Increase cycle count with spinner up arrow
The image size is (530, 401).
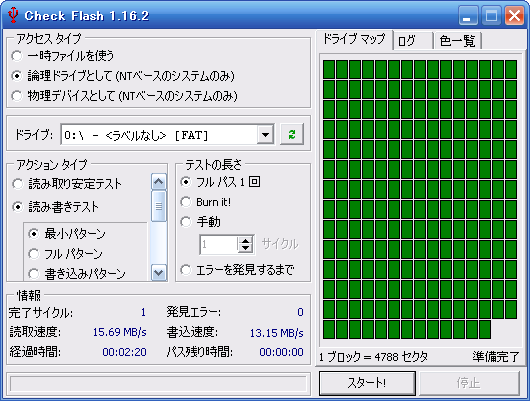tap(245, 240)
